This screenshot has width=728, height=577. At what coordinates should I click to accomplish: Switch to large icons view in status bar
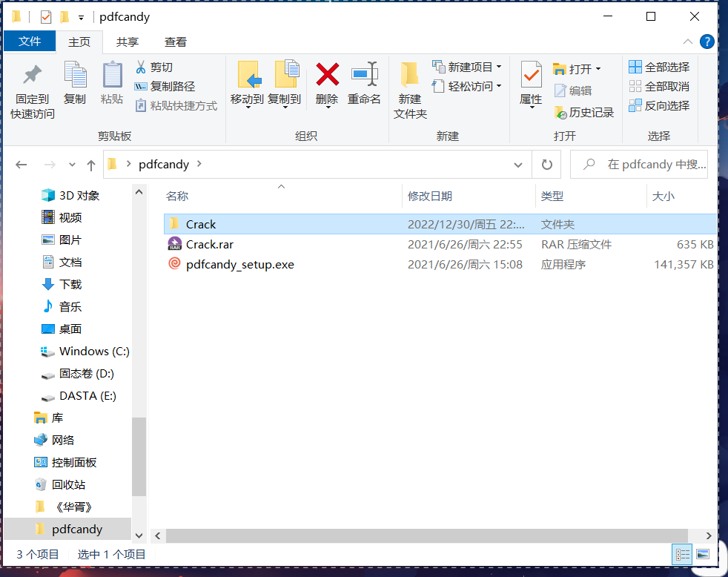703,554
